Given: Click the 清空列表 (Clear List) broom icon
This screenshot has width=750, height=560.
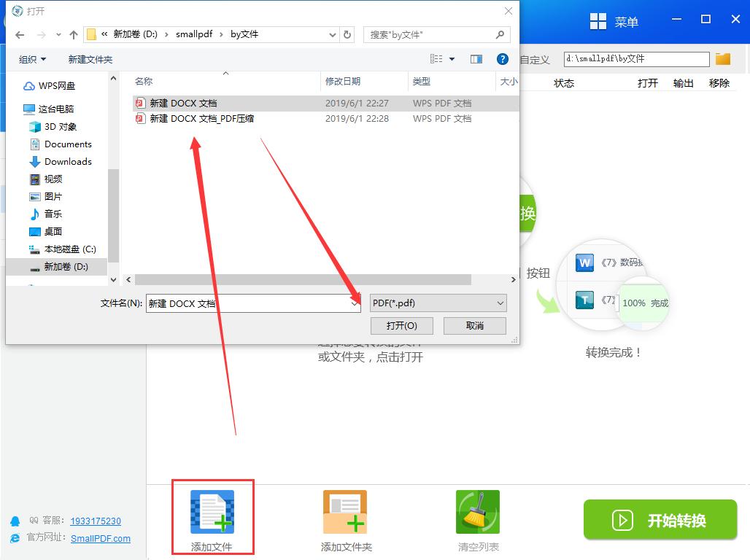Looking at the screenshot, I should click(x=477, y=511).
